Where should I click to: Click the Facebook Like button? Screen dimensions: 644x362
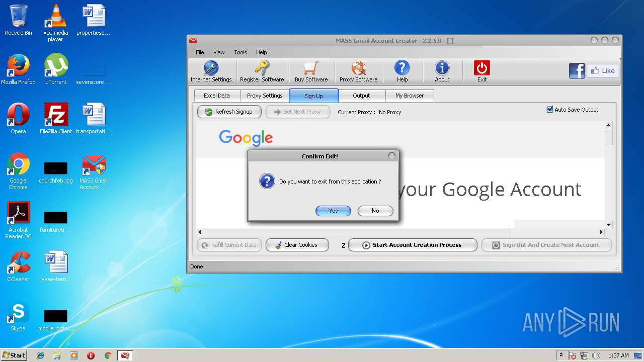(603, 71)
